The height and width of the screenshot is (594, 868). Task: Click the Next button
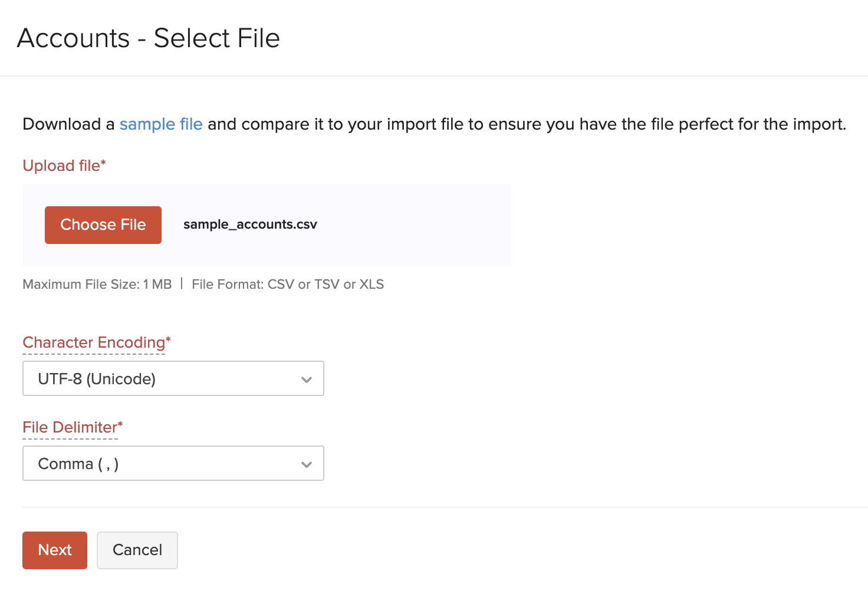coord(55,550)
